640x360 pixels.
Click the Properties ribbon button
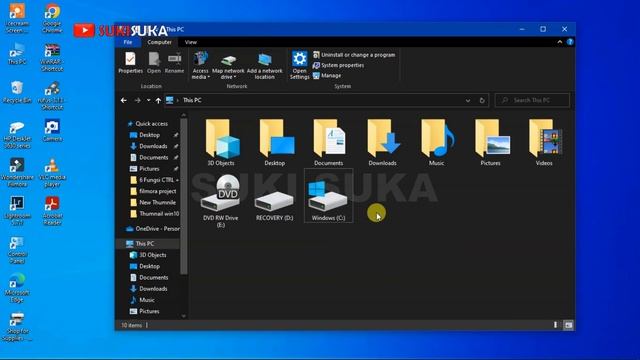[x=130, y=63]
